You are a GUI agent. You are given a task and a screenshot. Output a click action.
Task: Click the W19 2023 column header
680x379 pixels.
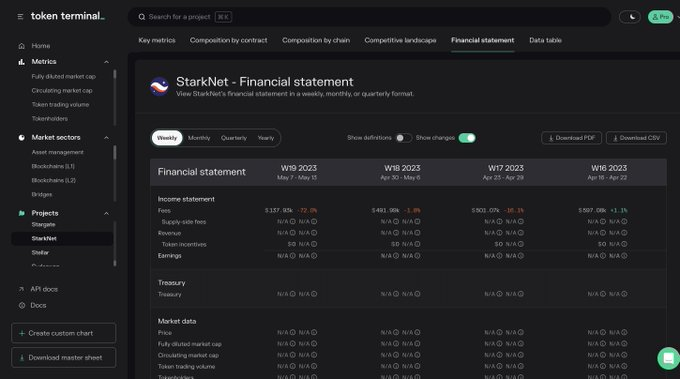[298, 172]
